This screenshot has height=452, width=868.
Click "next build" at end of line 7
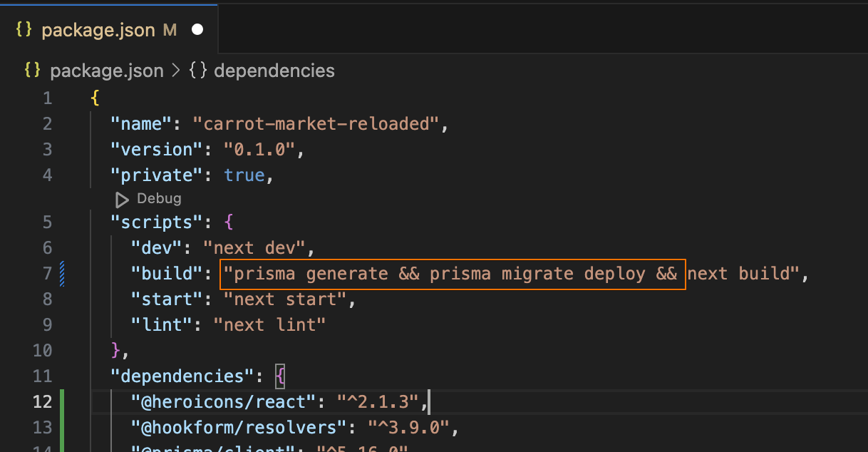click(738, 274)
